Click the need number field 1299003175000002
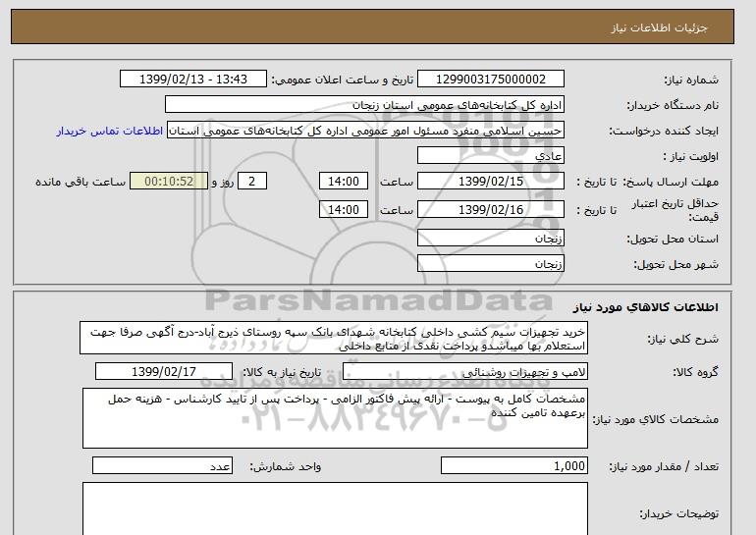Viewport: 756px width, 535px height. [491, 79]
